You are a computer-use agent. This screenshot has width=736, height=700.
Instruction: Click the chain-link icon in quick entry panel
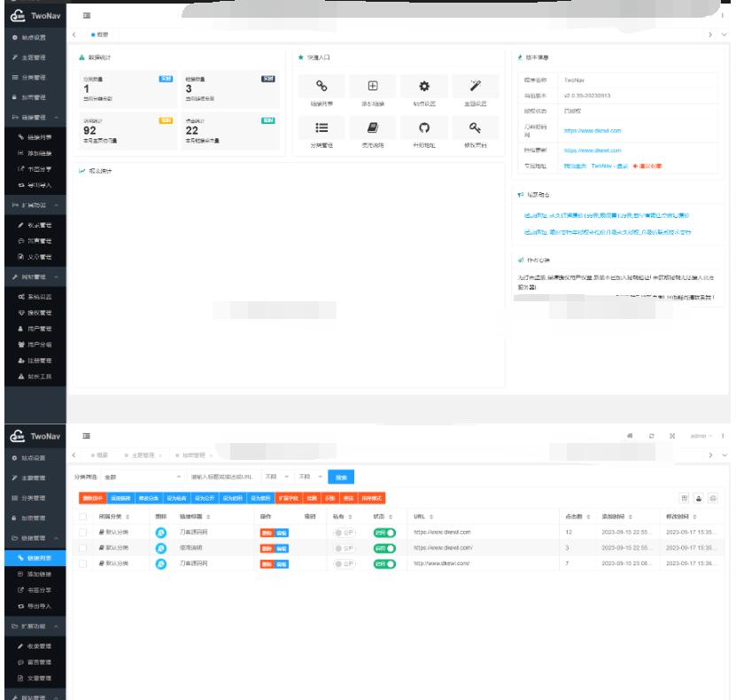click(323, 86)
